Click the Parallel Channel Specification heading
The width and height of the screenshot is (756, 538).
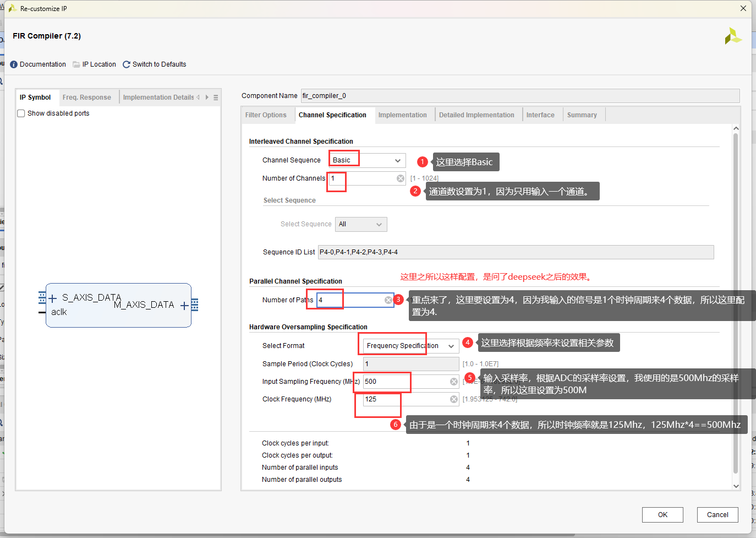tap(295, 281)
